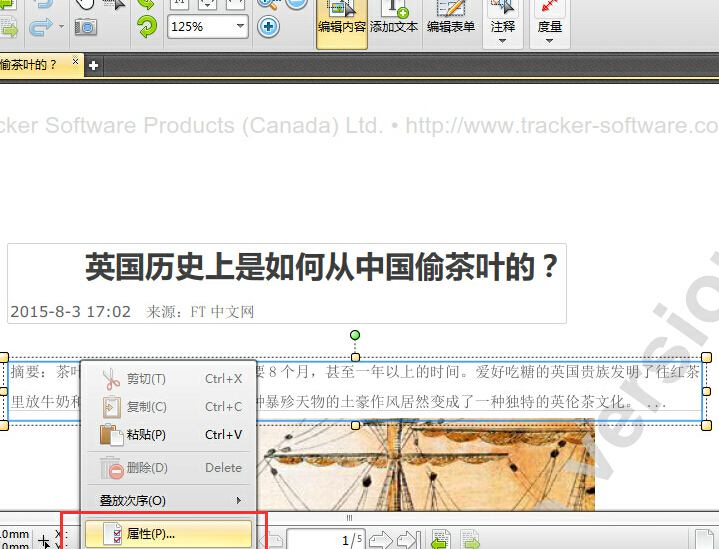Screen dimensions: 719x549
Task: Go to the next page arrow
Action: (381, 540)
